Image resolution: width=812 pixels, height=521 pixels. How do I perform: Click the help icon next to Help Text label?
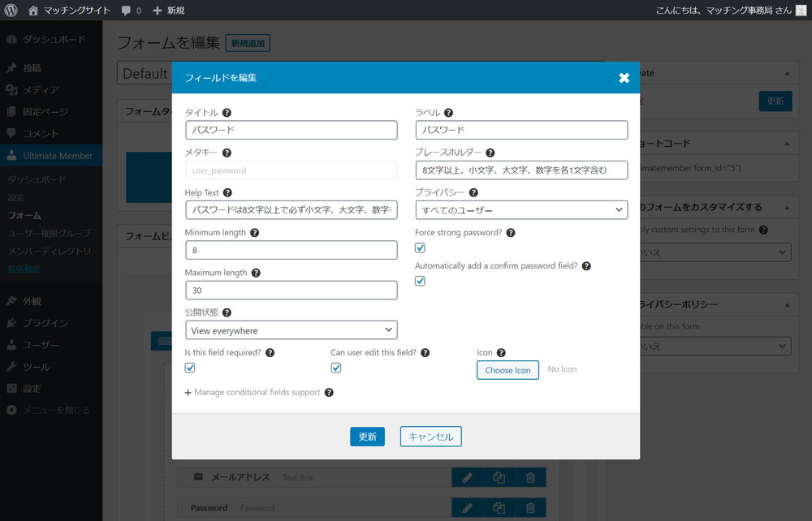coord(227,192)
